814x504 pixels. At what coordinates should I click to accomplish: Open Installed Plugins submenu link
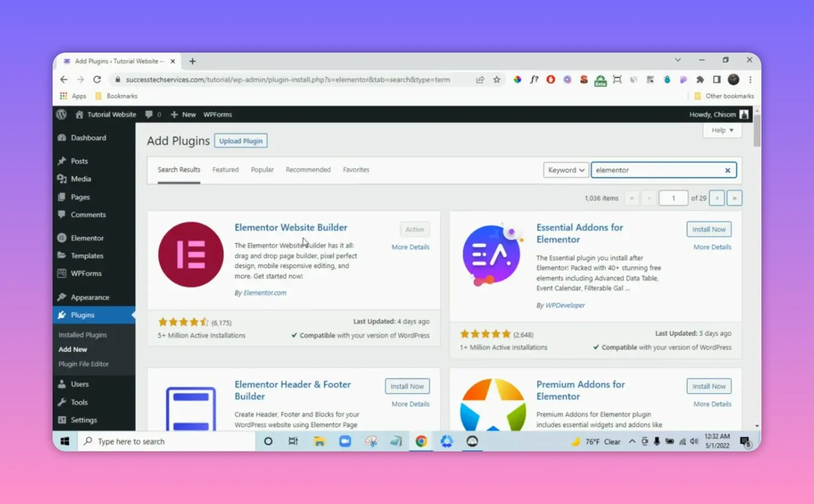coord(83,335)
